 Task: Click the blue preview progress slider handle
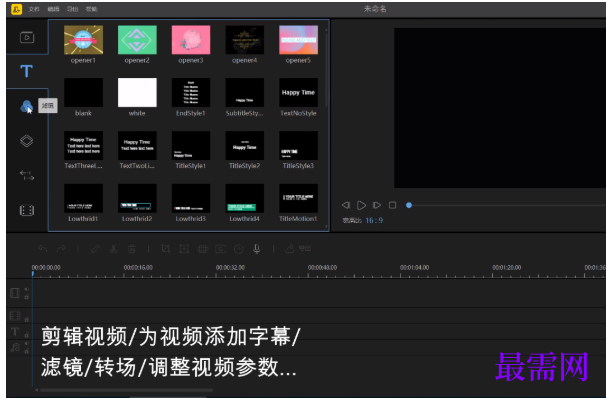click(x=409, y=205)
